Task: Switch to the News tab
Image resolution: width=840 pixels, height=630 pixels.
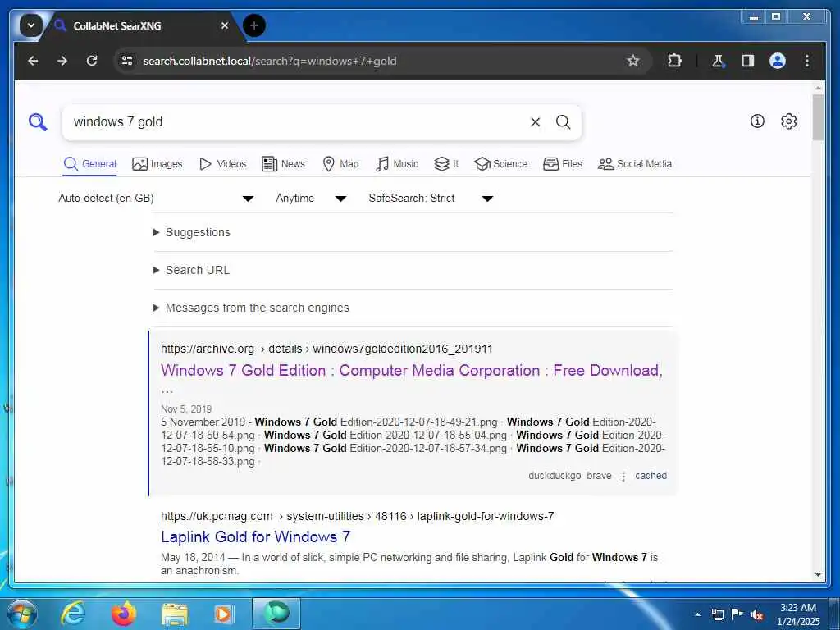Action: pyautogui.click(x=283, y=164)
